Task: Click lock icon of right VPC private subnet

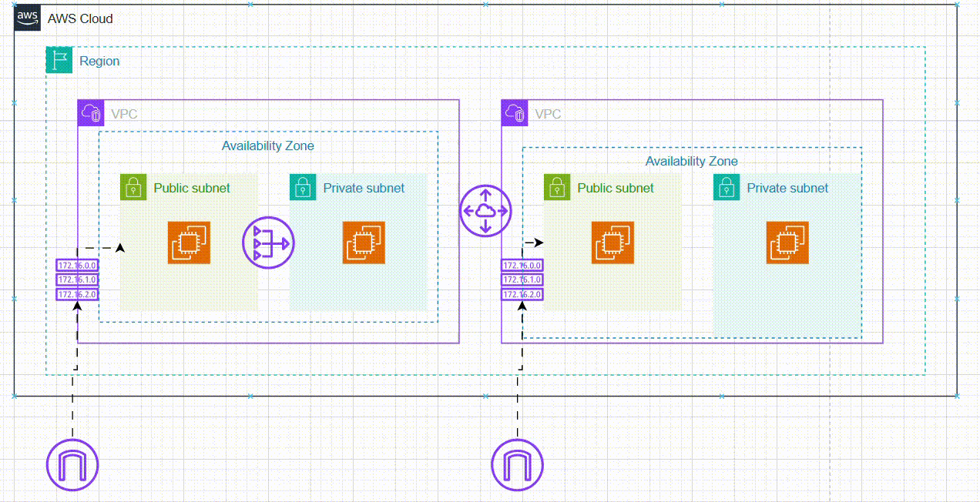Action: [727, 187]
